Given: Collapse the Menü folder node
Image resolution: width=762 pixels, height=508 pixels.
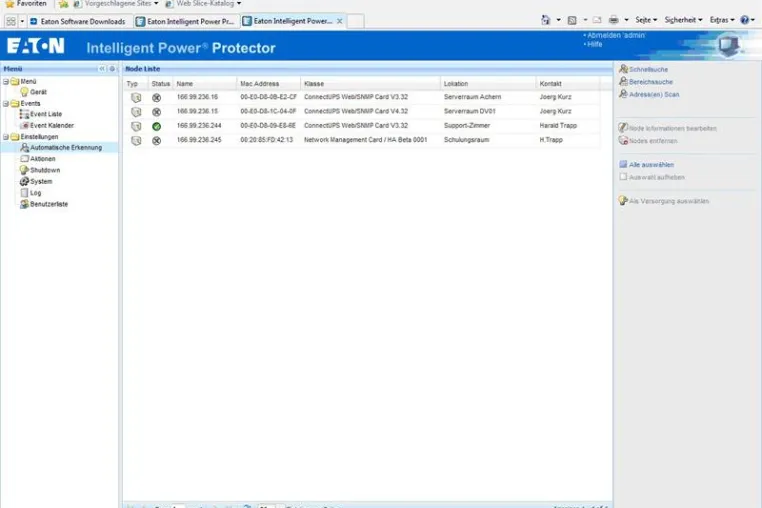Looking at the screenshot, I should point(6,82).
